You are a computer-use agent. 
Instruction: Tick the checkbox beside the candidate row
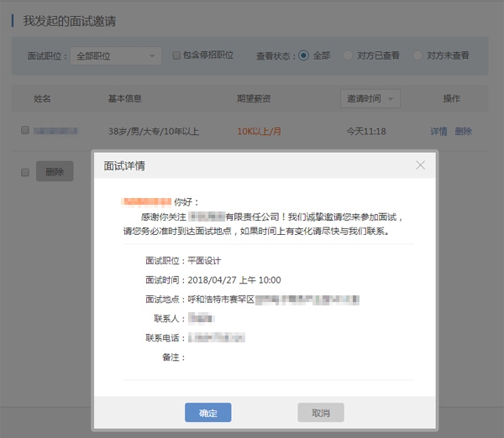[x=25, y=131]
